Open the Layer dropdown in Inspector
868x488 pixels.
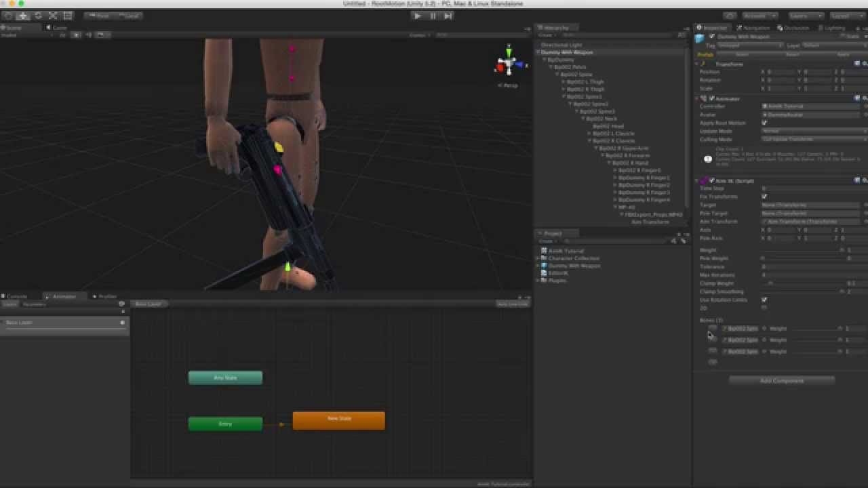(834, 45)
